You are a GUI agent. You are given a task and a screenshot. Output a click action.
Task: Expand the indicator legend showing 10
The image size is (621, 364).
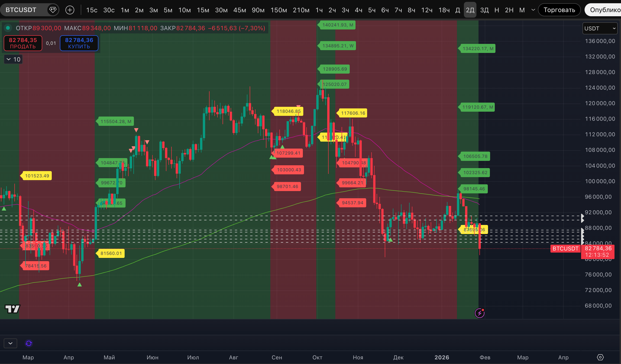[x=13, y=59]
